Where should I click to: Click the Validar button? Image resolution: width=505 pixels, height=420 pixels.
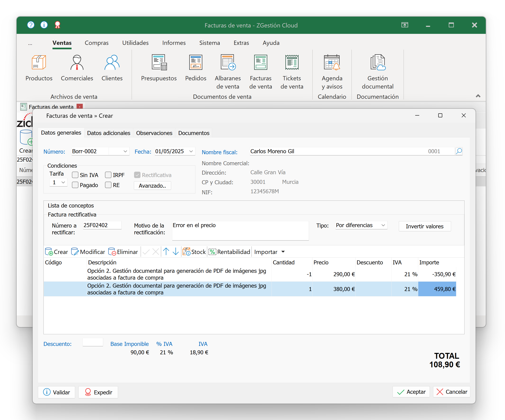point(57,392)
